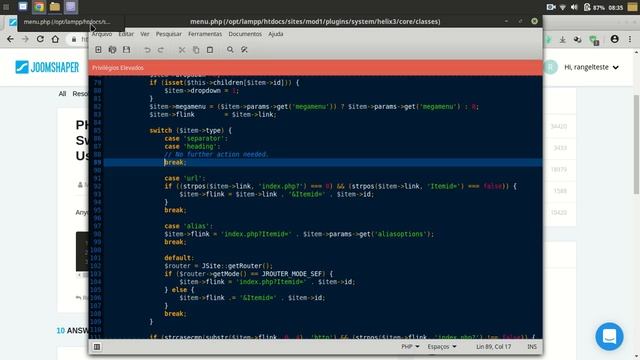This screenshot has width=640, height=360.
Task: Save the document with the floppy icon
Action: (x=127, y=50)
